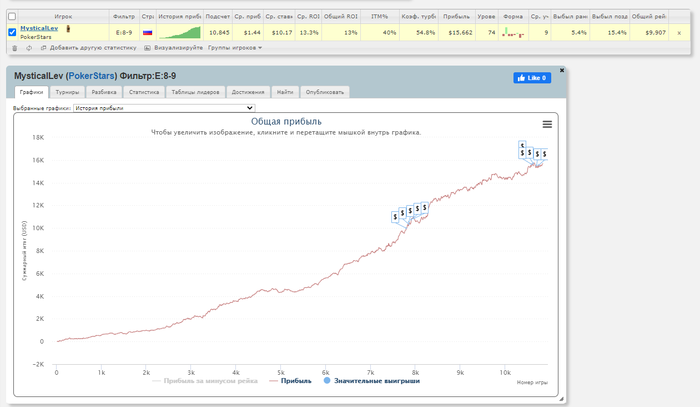Click the E:8-9 filter cell

tap(124, 33)
